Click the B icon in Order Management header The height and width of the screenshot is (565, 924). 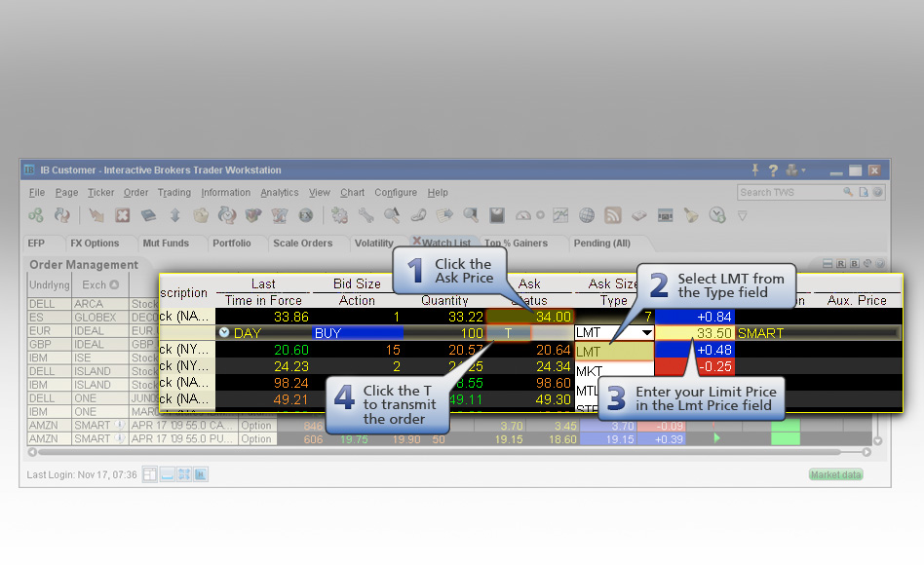pyautogui.click(x=854, y=264)
